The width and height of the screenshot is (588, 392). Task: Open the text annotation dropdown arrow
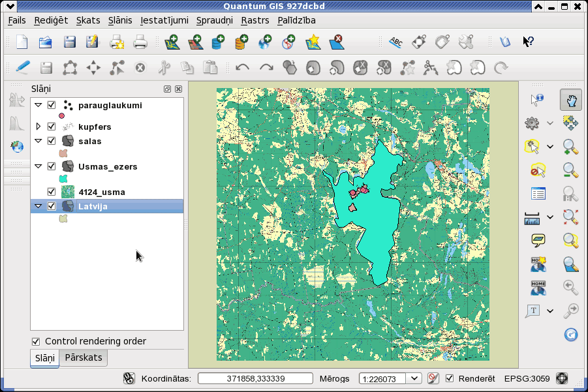[549, 310]
